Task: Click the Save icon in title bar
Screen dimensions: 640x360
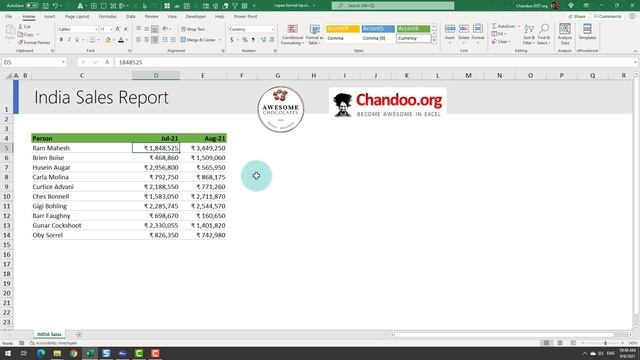Action: (x=46, y=6)
